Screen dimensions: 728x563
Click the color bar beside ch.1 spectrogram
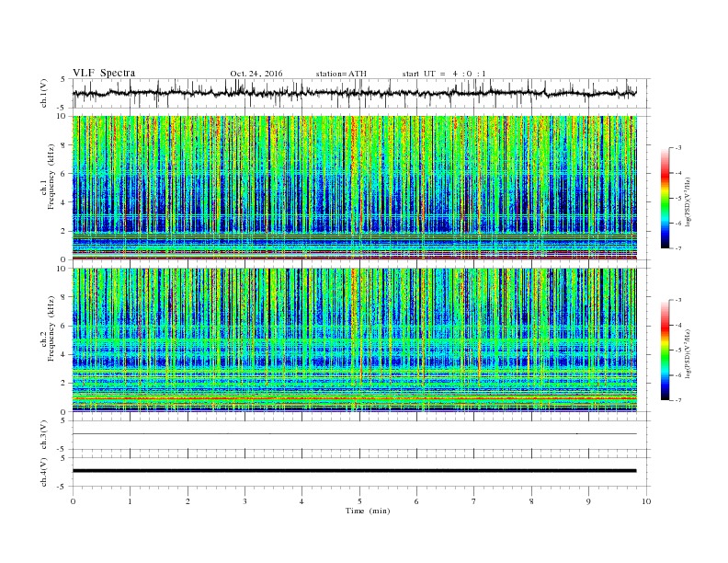665,198
